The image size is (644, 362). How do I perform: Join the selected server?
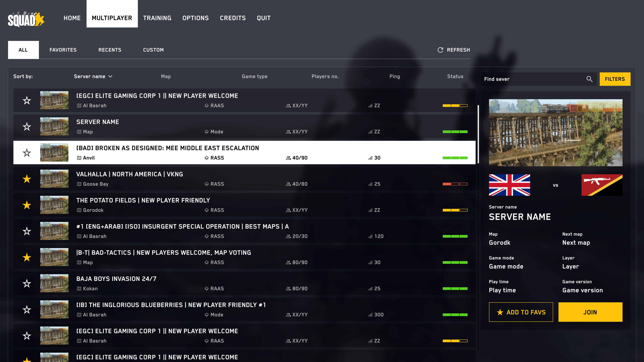coord(591,312)
